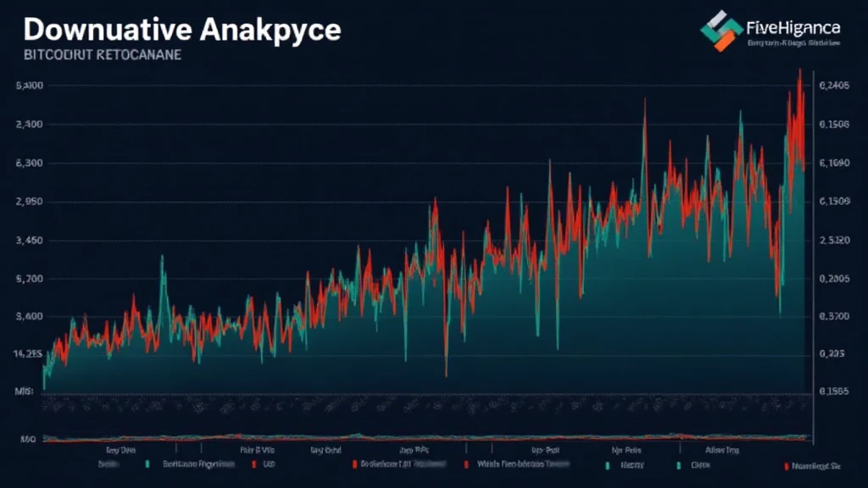Click the red legend marker beside UB
868x488 pixels.
253,465
